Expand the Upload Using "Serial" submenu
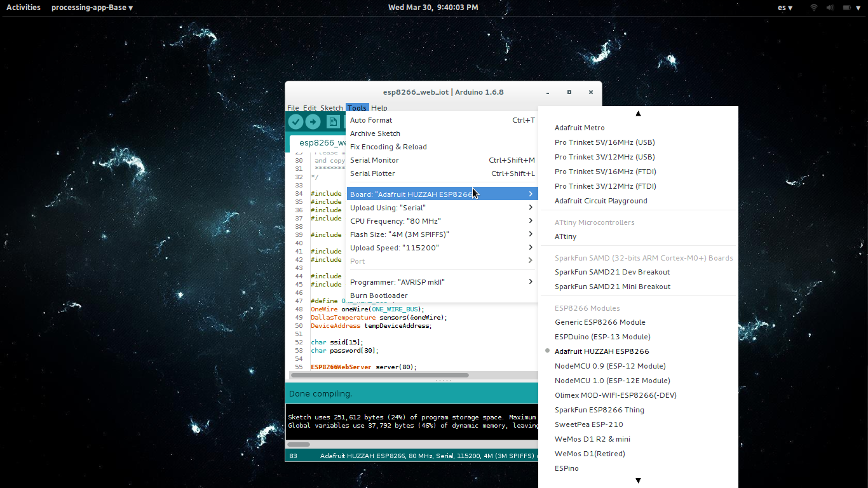The height and width of the screenshot is (488, 868). click(x=442, y=208)
